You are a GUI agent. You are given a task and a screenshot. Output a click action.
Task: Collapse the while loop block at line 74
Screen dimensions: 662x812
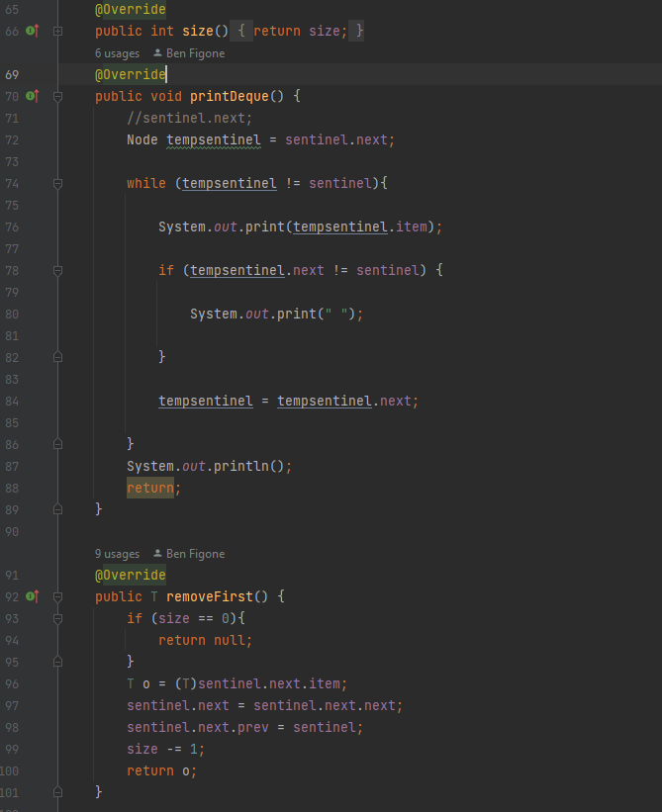57,183
